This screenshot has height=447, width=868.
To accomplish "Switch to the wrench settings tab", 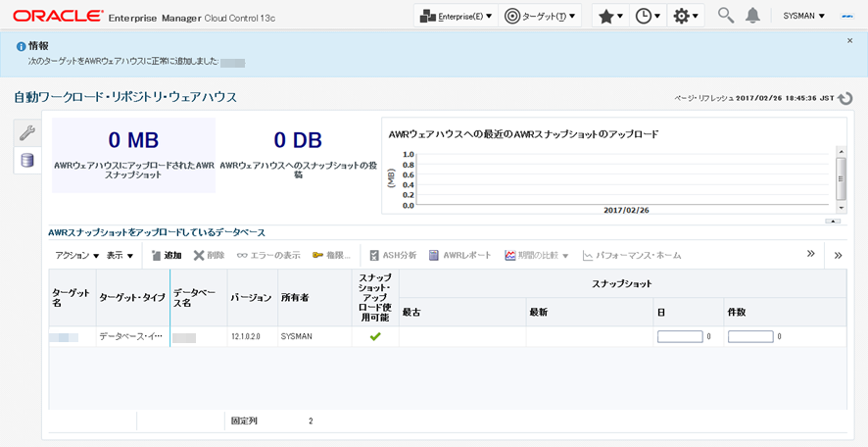I will tap(26, 132).
